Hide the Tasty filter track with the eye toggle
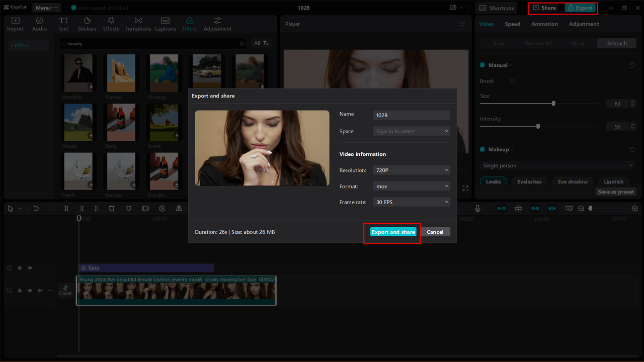This screenshot has width=644, height=362. point(30,267)
